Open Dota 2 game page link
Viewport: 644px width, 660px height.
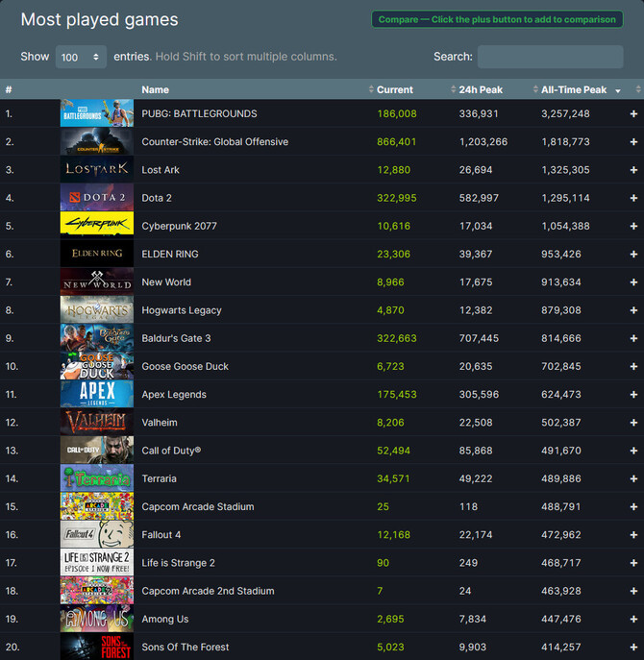pyautogui.click(x=157, y=198)
